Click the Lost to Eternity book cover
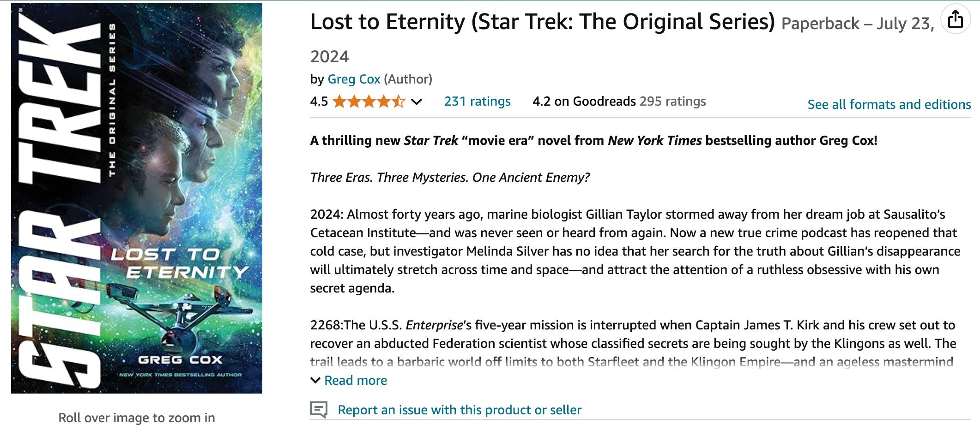This screenshot has width=980, height=430. click(x=137, y=198)
